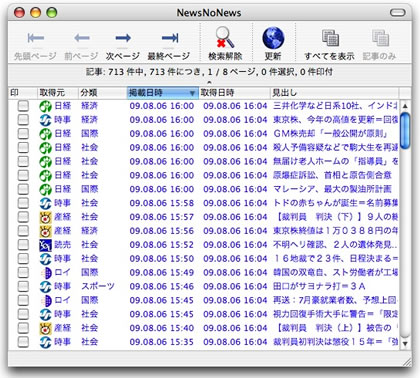Screen dimensions: 420x378
Task: Click the Jiji icon in the 15:50 row
Action: [x=45, y=259]
